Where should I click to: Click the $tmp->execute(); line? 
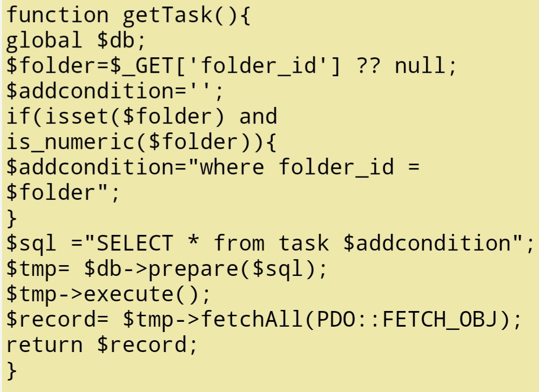pyautogui.click(x=108, y=294)
